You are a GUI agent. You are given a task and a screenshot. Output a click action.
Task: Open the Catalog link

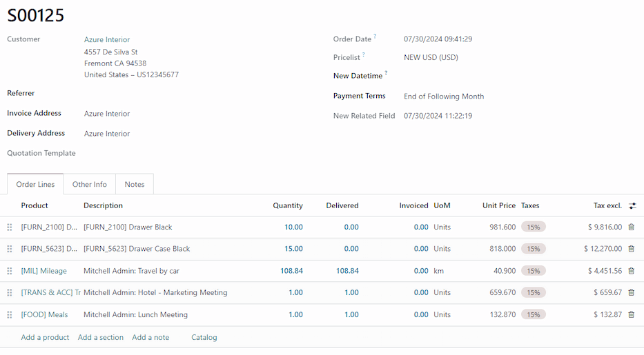point(204,337)
